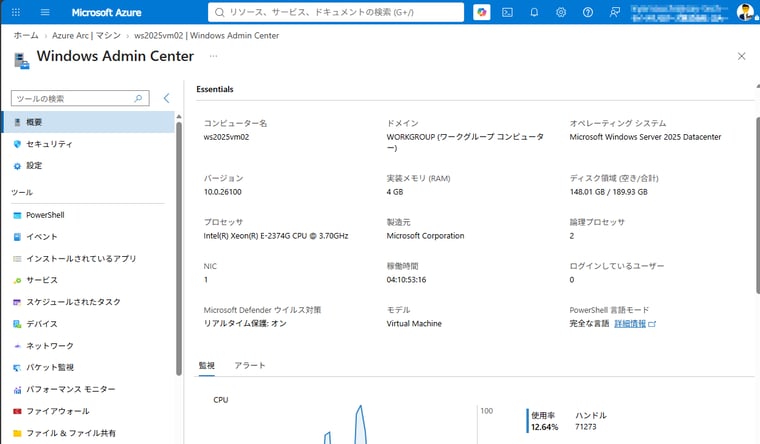The height and width of the screenshot is (444, 760).
Task: Click handle count 71273
Action: (586, 427)
